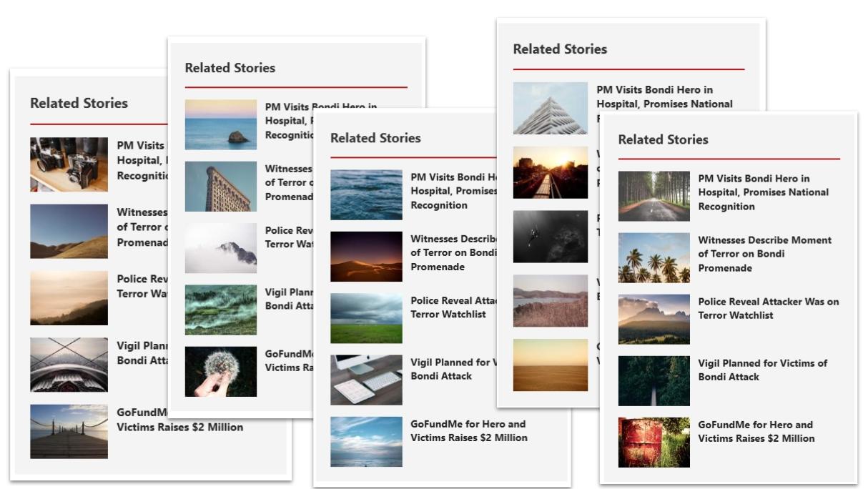The height and width of the screenshot is (489, 868).
Task: Click the stormy sky over green field thumbnail
Action: coord(366,318)
